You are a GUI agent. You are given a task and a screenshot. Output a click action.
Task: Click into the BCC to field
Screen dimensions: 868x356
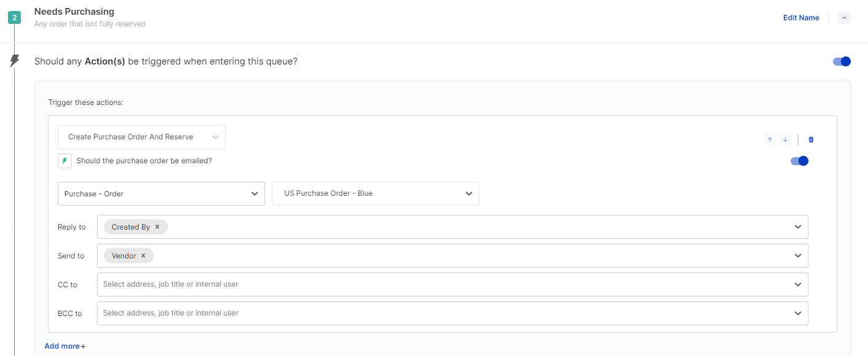pyautogui.click(x=442, y=313)
